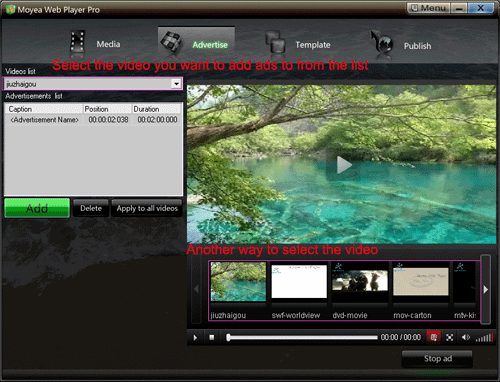500x382 pixels.
Task: Show previous thumbnails with left arrow
Action: tap(196, 289)
